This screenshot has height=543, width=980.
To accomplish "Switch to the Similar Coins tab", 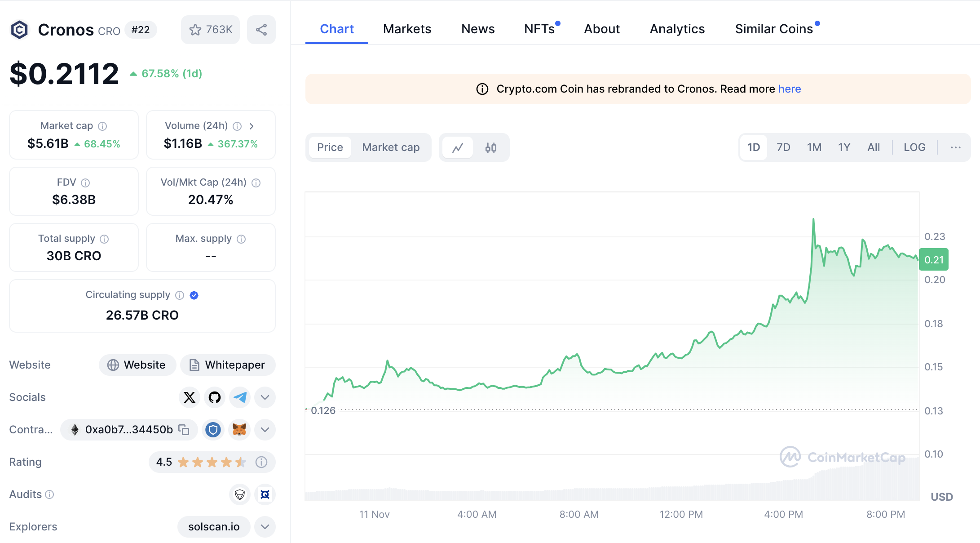I will tap(774, 29).
